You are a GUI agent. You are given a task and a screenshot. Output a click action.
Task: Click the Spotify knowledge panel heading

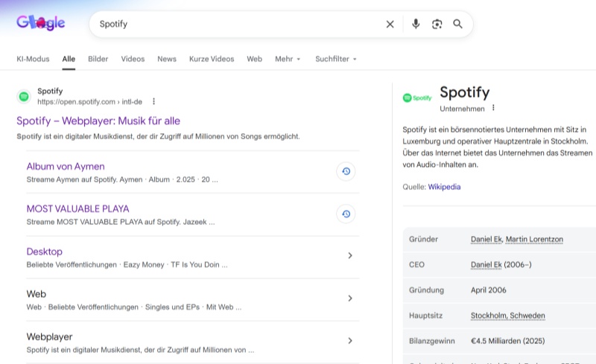point(464,92)
